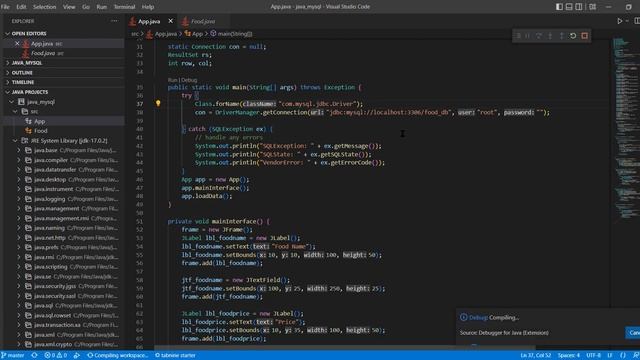Open the Go menu

pos(86,7)
